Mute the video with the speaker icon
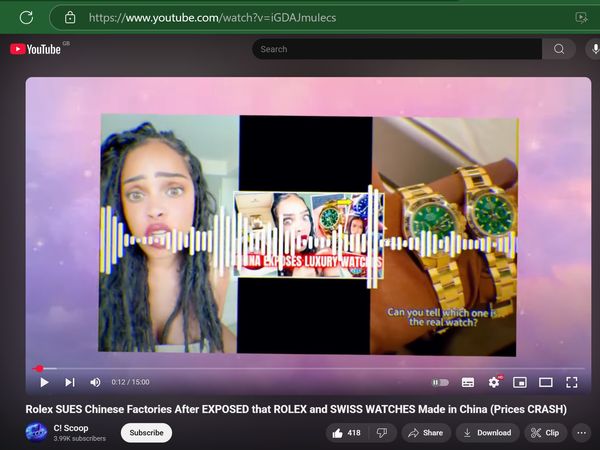600x450 pixels. [95, 382]
